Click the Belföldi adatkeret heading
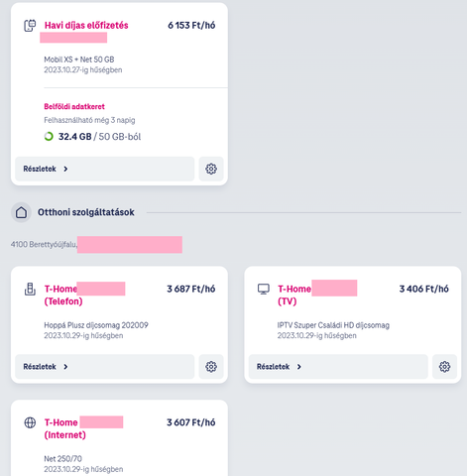 point(74,106)
